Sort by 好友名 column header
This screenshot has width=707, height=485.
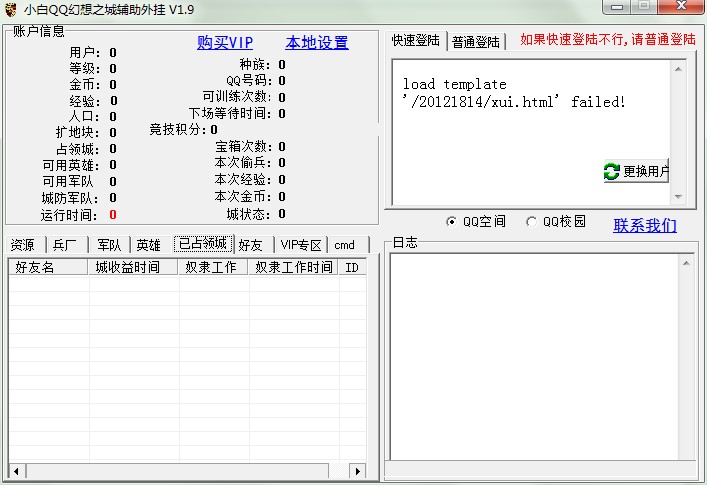pos(48,267)
